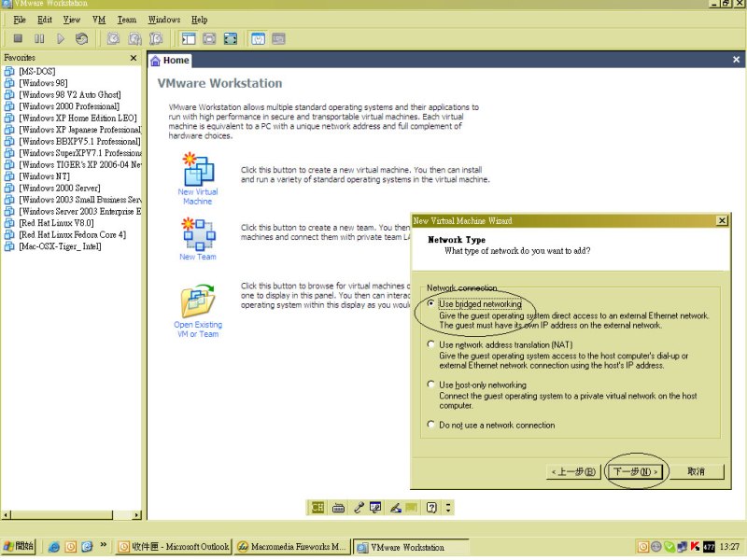
Task: Click the Quick Switch toolbar icon
Action: (x=209, y=38)
